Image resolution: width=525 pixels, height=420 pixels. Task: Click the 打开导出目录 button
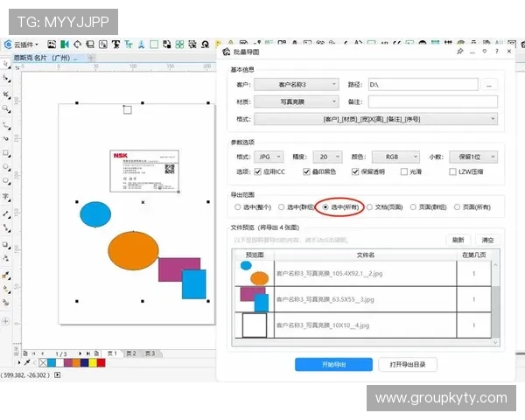pyautogui.click(x=408, y=364)
